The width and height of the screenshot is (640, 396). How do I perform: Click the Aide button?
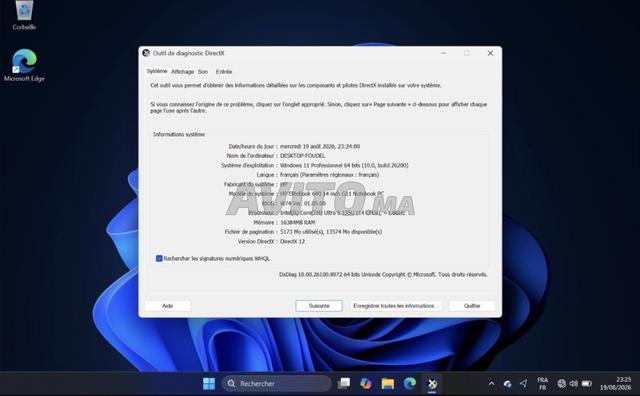168,306
